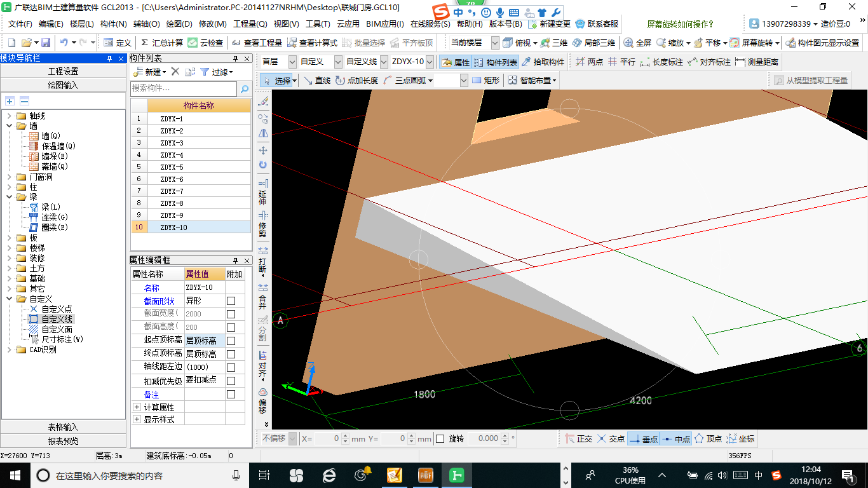Open the 当前楼层 current floor dropdown
Viewport: 868px width, 488px height.
tap(496, 43)
